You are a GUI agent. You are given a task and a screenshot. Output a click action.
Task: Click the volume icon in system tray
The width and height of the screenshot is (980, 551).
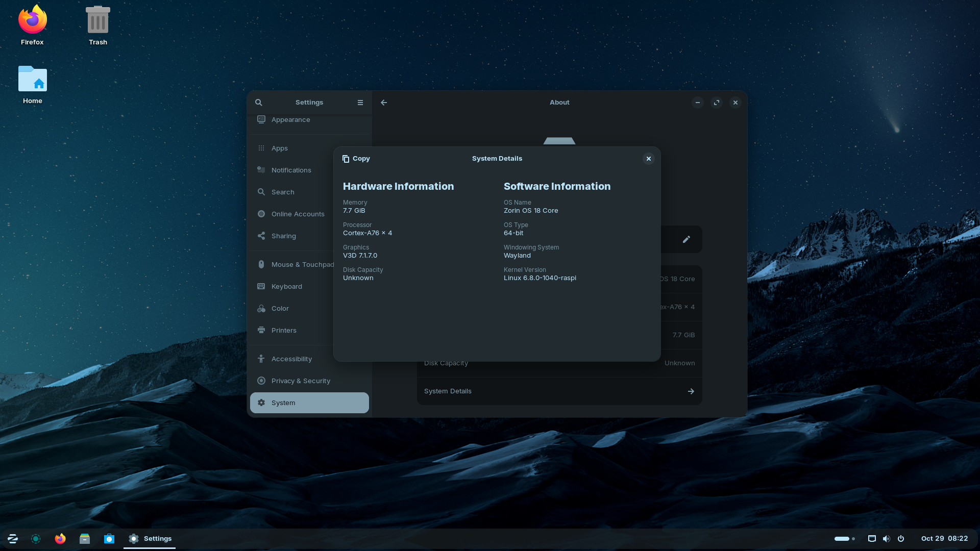(x=886, y=539)
